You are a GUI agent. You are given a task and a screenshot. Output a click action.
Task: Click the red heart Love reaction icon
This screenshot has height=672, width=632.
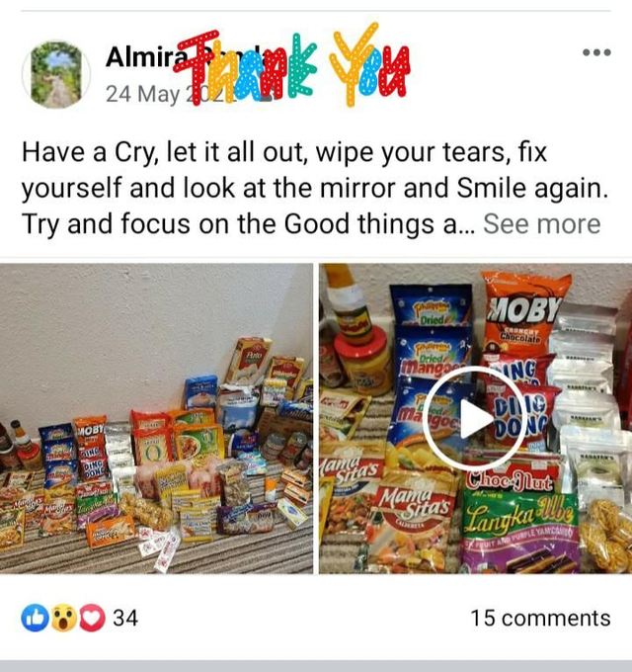92,618
